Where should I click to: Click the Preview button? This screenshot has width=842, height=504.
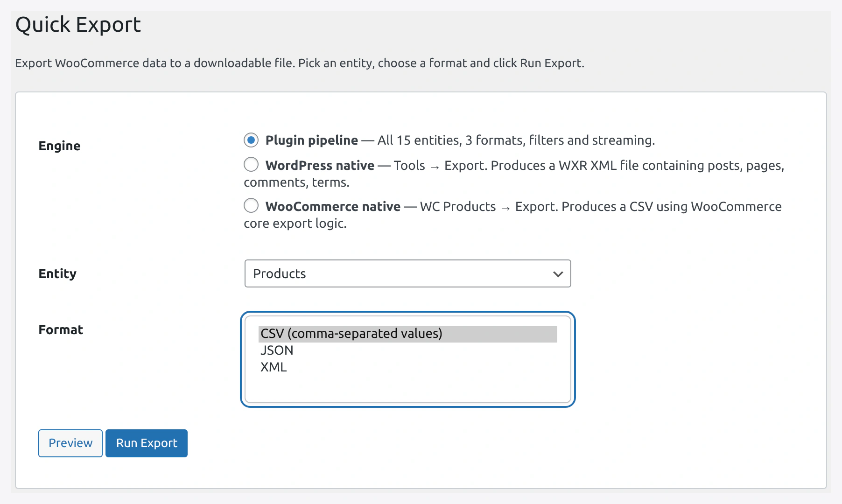coord(70,443)
